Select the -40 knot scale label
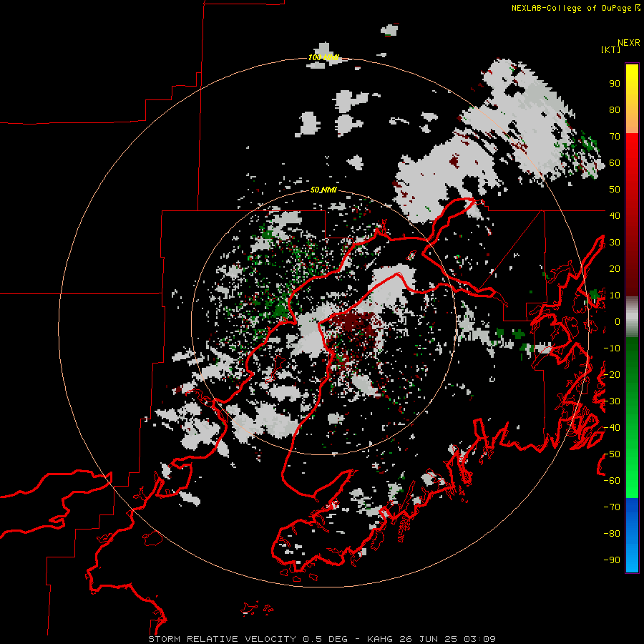 coord(612,428)
